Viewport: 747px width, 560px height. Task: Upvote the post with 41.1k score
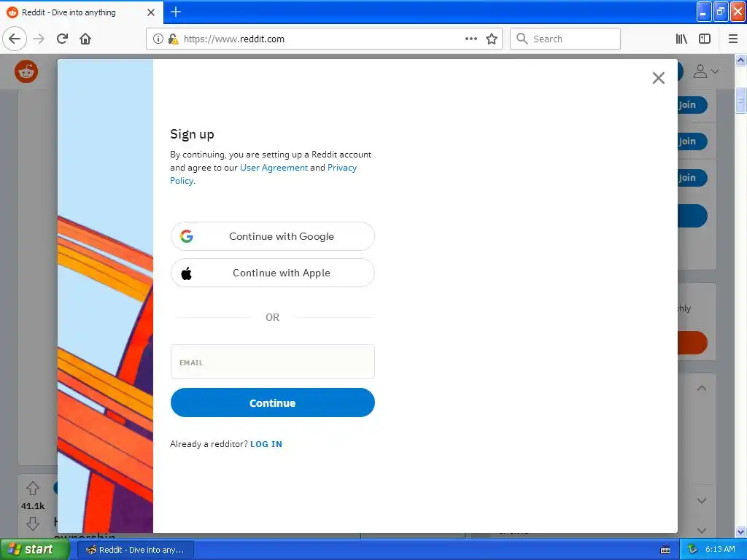coord(33,488)
